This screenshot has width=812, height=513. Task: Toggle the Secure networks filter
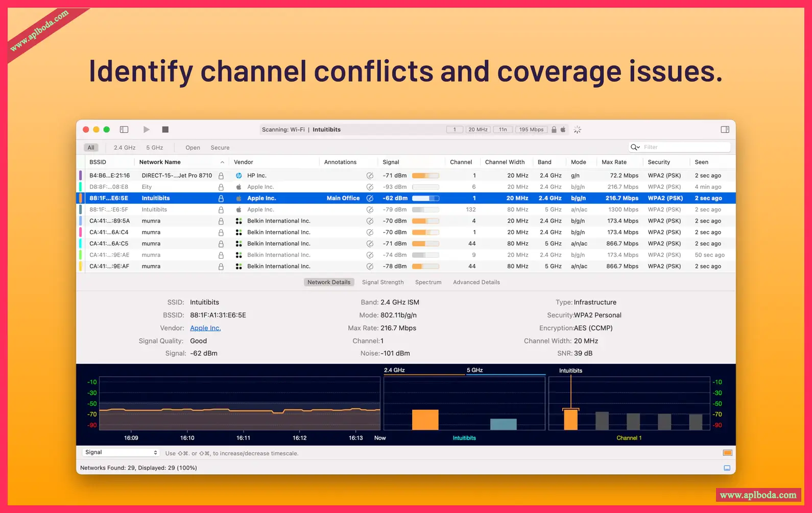point(220,148)
